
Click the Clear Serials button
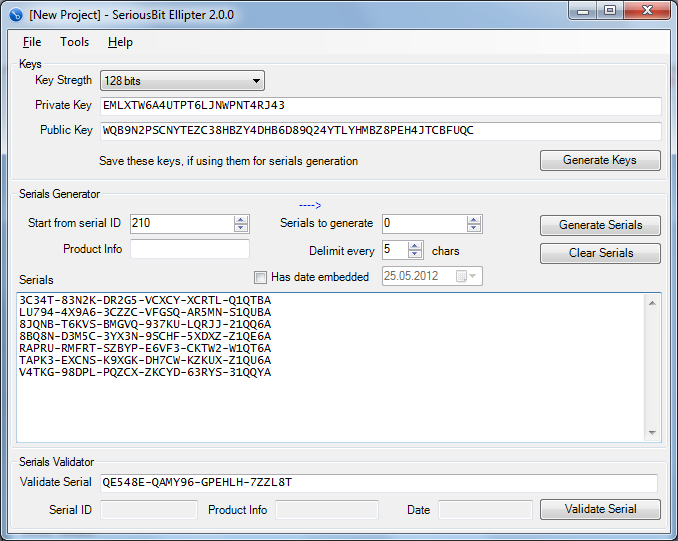coord(600,253)
